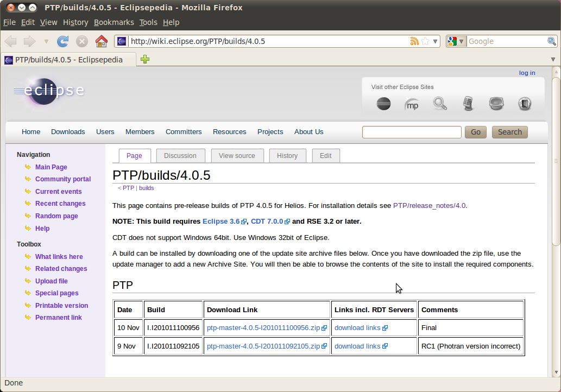Open the View source tab
561x392 pixels.
(237, 156)
